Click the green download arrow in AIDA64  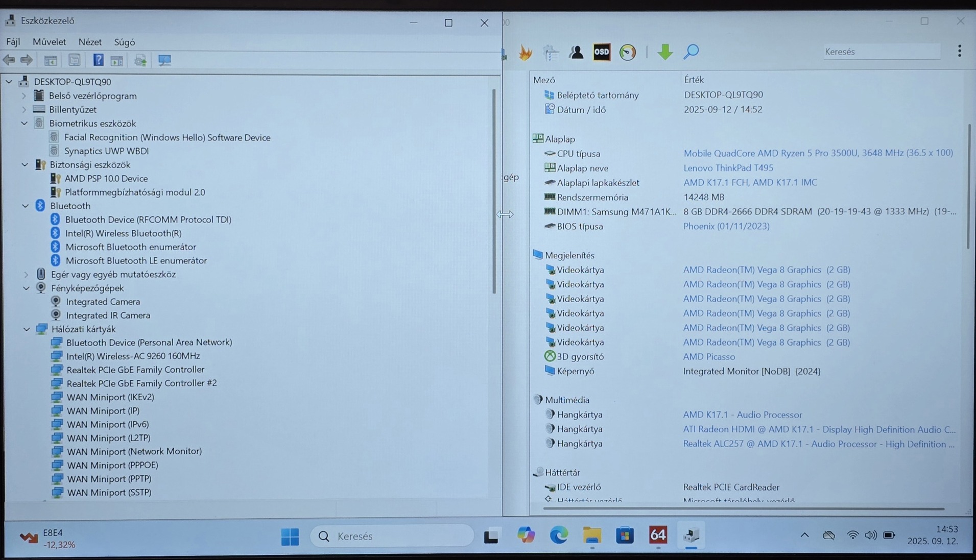pyautogui.click(x=664, y=52)
